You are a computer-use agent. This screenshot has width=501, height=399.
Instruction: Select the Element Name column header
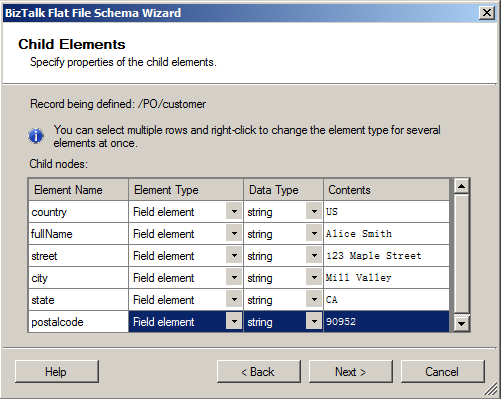point(78,190)
